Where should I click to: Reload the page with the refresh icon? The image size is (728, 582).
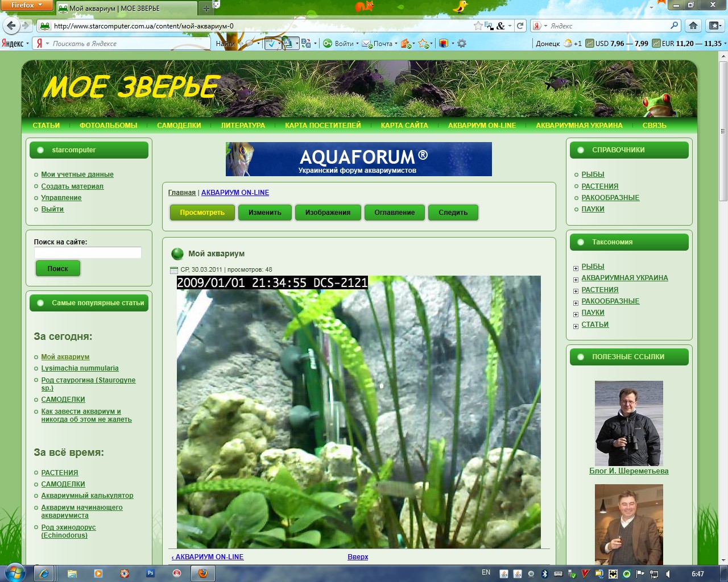pos(520,26)
